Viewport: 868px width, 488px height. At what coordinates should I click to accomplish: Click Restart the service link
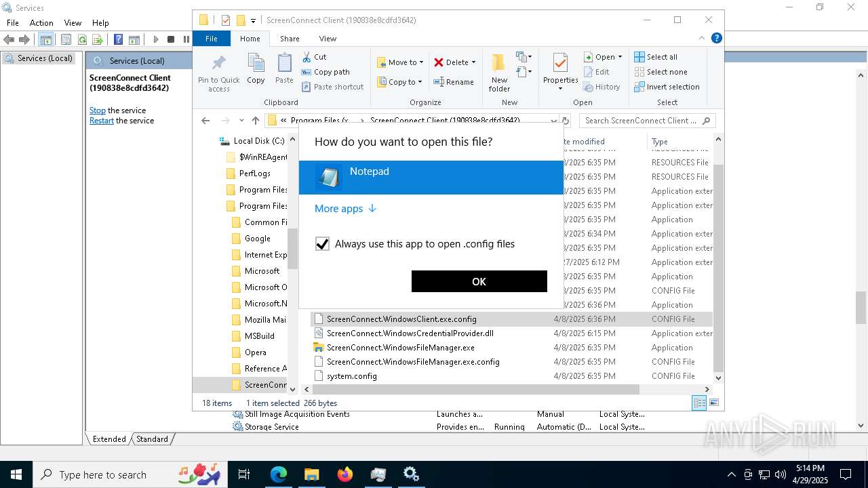(x=102, y=121)
